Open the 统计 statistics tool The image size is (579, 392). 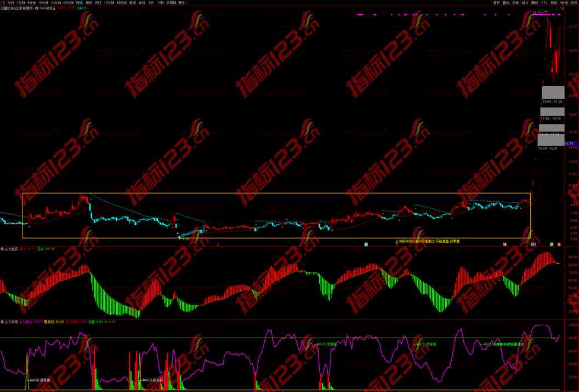point(525,3)
